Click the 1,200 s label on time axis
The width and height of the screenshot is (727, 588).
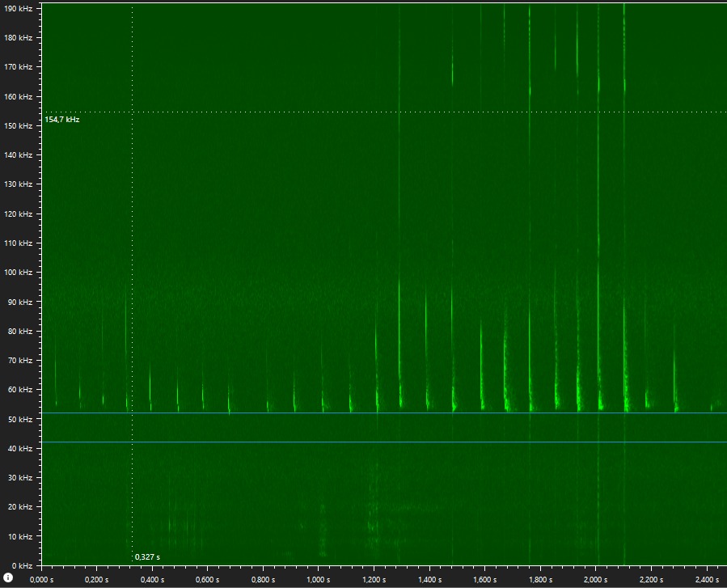pos(374,580)
